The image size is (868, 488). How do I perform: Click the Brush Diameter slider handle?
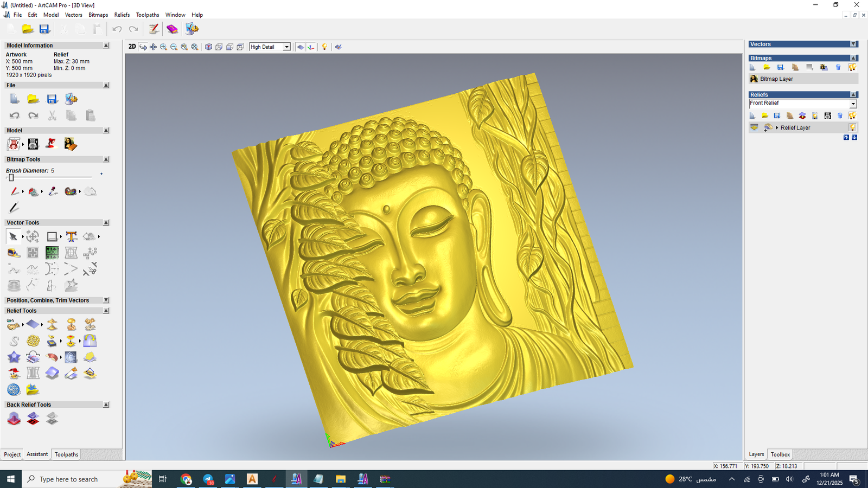coord(11,178)
